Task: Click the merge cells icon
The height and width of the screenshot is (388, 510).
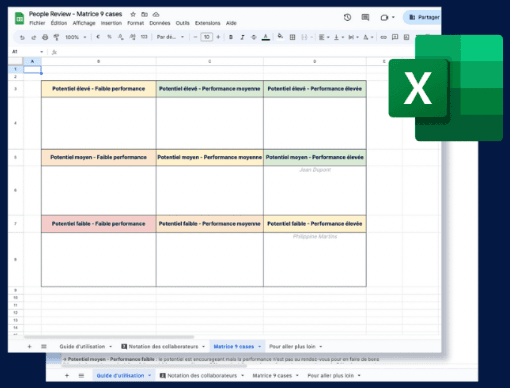Action: (x=304, y=37)
